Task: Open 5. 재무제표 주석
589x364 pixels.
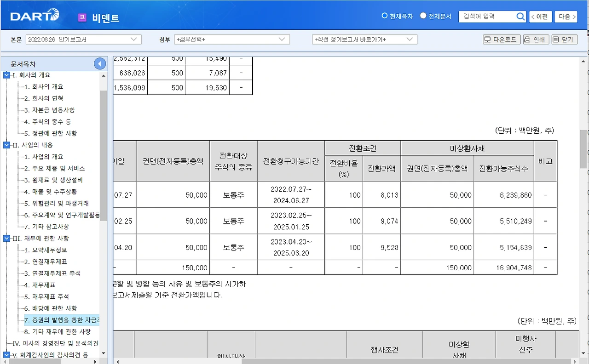Action: tap(46, 297)
